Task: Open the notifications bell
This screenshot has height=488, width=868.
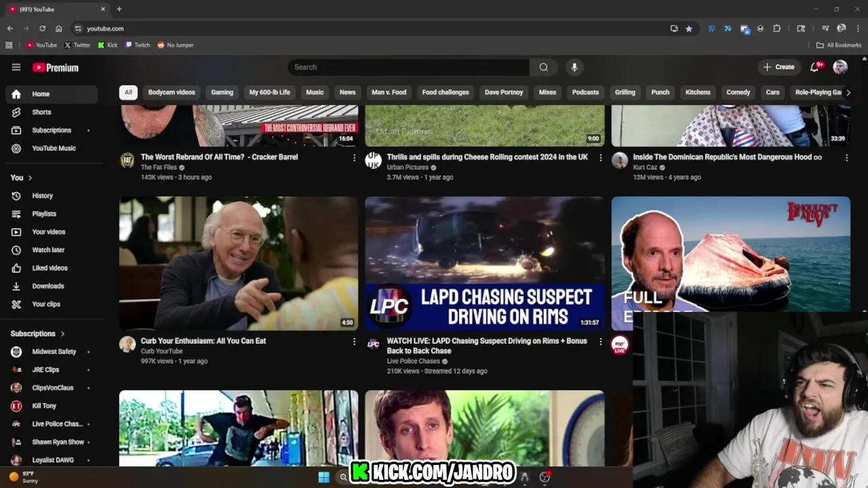Action: tap(814, 67)
